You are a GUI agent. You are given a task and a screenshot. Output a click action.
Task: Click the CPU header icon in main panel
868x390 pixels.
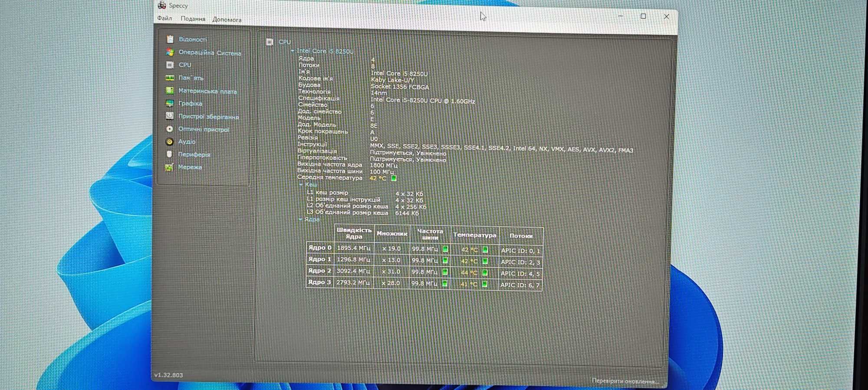pos(270,42)
